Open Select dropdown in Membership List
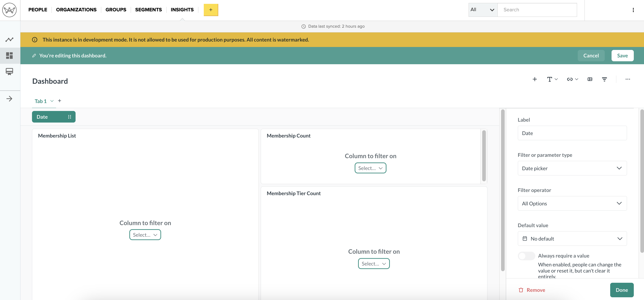This screenshot has width=644, height=300. coord(145,234)
